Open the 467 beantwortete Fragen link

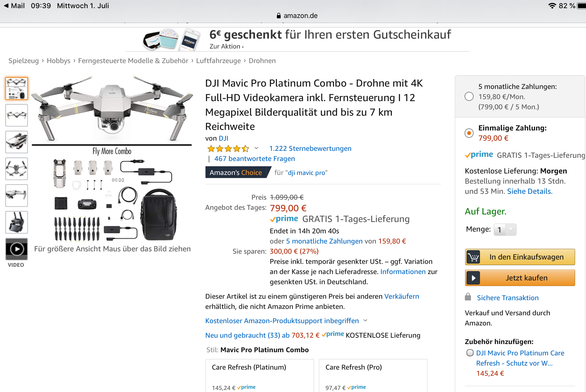tap(255, 159)
